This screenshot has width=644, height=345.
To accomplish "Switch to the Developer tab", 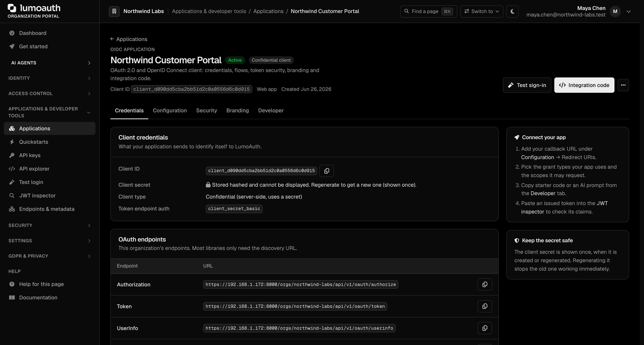I will click(x=271, y=111).
